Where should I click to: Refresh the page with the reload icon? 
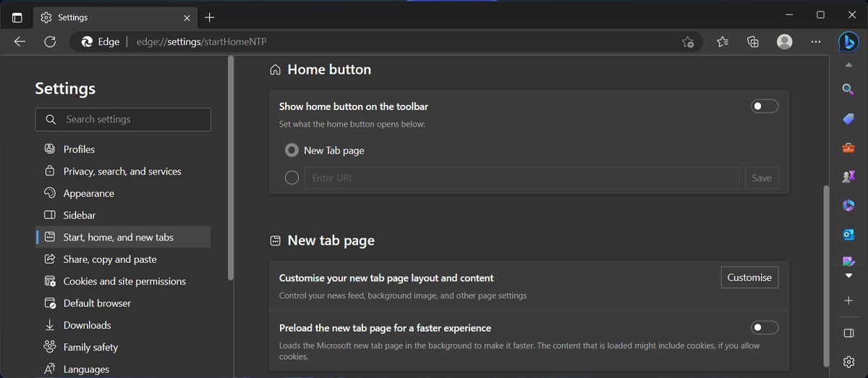[x=50, y=42]
